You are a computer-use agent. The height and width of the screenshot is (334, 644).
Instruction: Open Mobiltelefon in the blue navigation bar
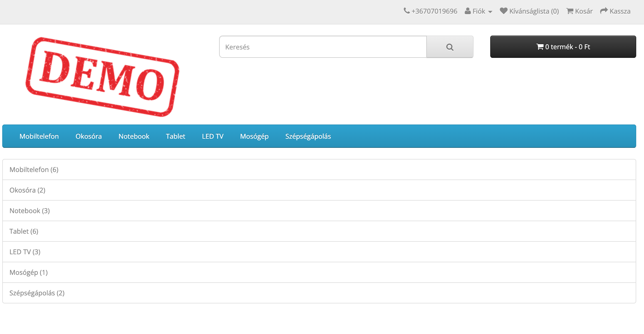(x=39, y=136)
